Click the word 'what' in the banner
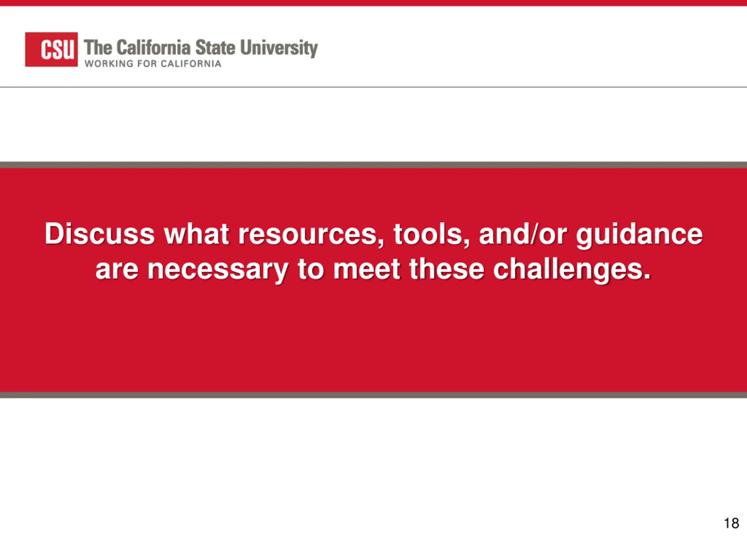Image resolution: width=747 pixels, height=560 pixels. (197, 234)
